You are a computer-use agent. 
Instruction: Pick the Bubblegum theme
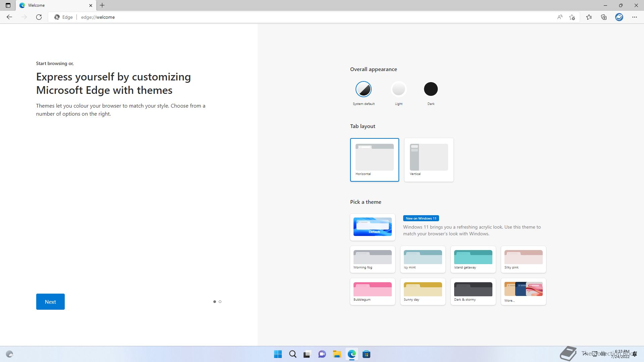pos(372,292)
